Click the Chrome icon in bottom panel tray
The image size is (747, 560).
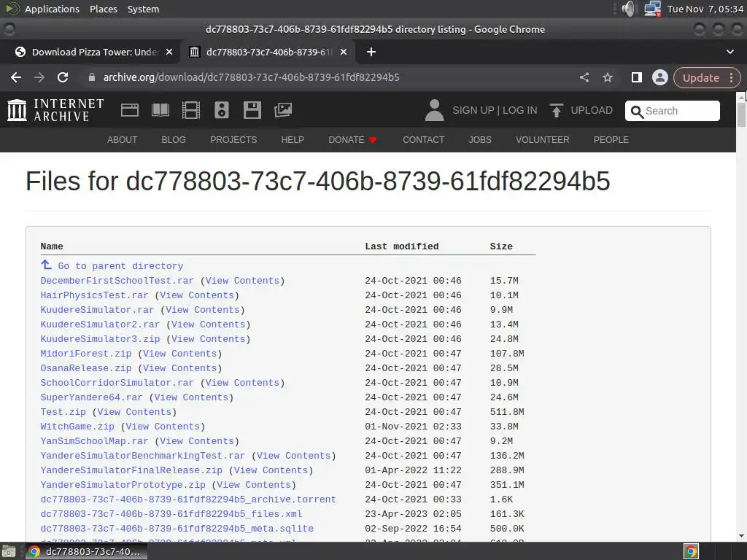[691, 551]
